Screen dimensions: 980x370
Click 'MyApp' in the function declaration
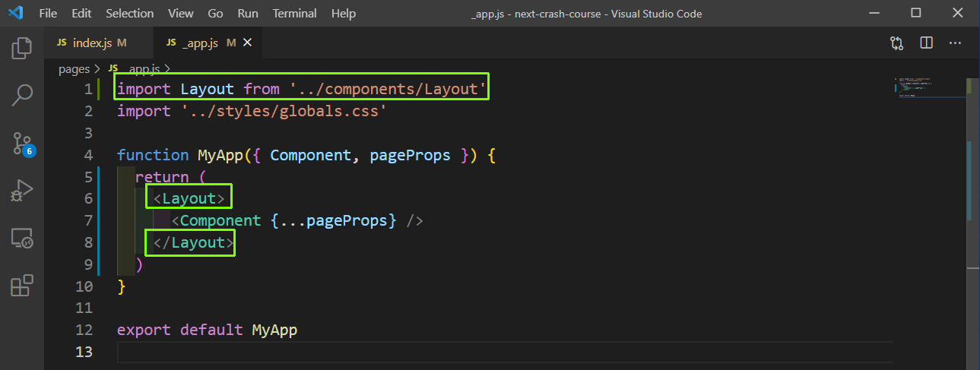tap(220, 155)
